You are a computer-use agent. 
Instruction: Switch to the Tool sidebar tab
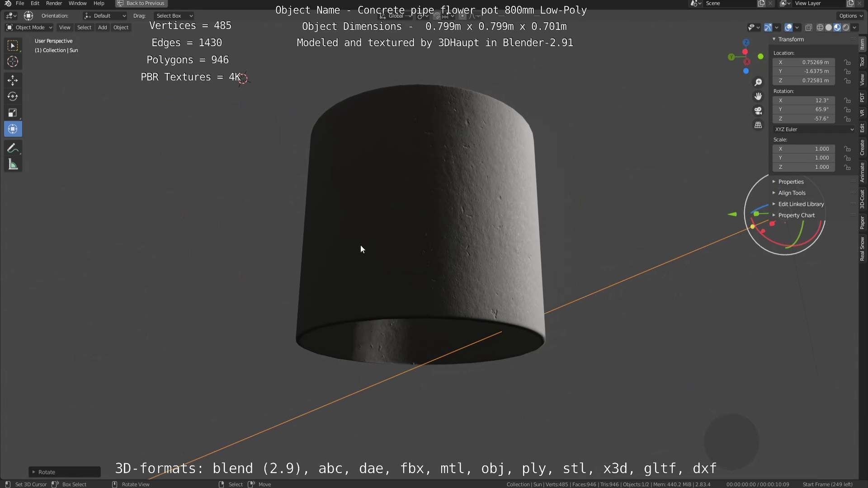(x=863, y=62)
